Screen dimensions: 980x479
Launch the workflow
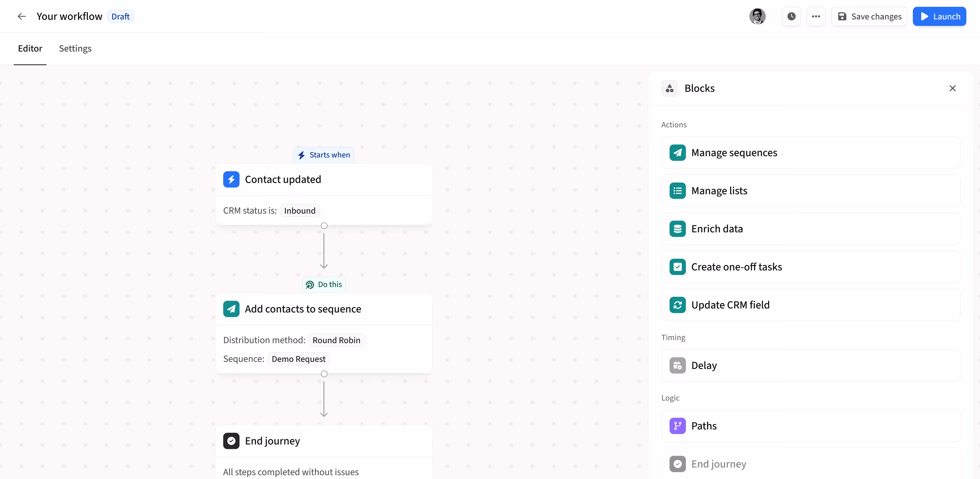pyautogui.click(x=939, y=16)
